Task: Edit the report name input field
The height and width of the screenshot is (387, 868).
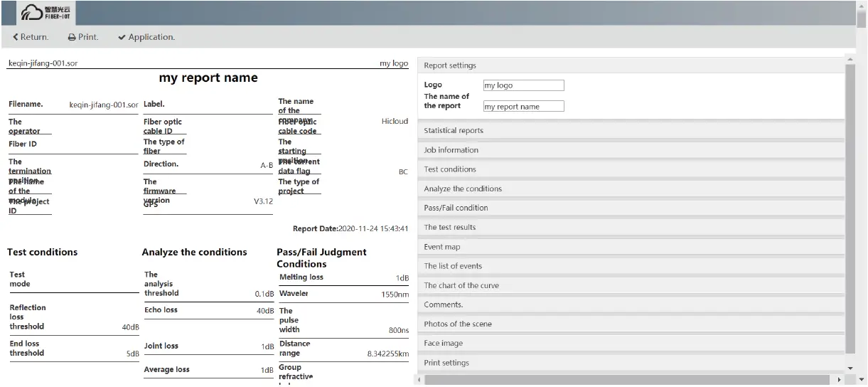Action: pyautogui.click(x=523, y=107)
